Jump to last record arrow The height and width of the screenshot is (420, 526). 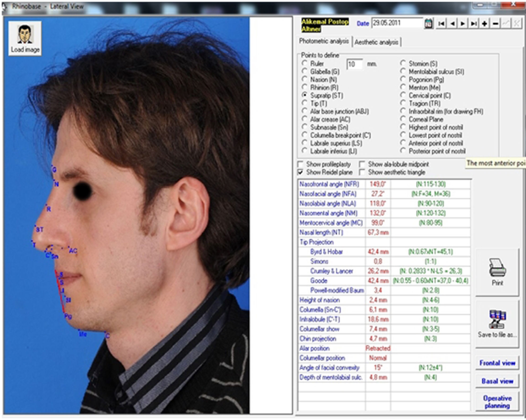coord(473,24)
